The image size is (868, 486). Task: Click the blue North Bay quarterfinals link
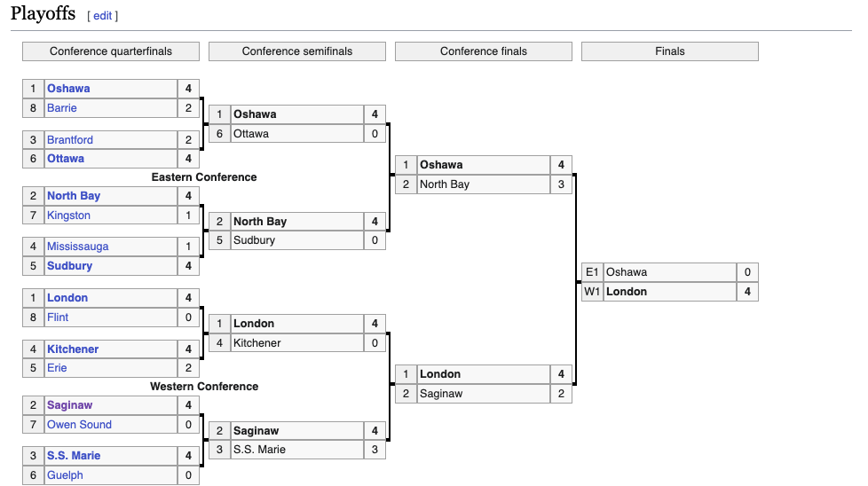74,196
